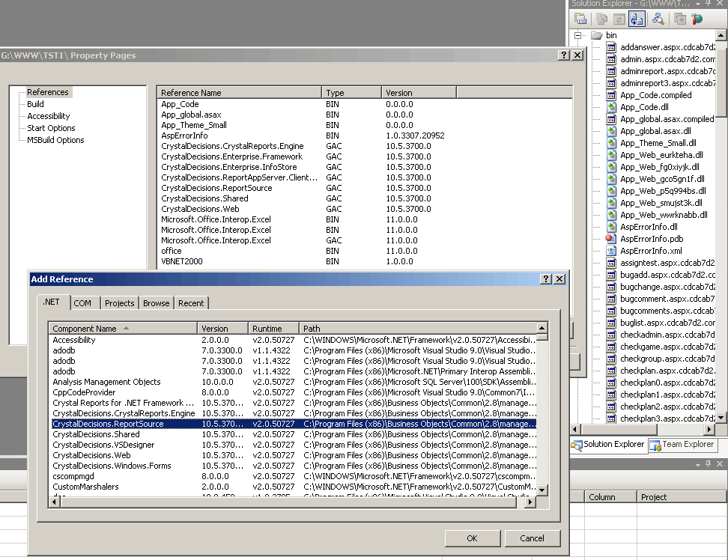Screen dimensions: 728x560
Task: Open the Projects tab
Action: [x=119, y=303]
